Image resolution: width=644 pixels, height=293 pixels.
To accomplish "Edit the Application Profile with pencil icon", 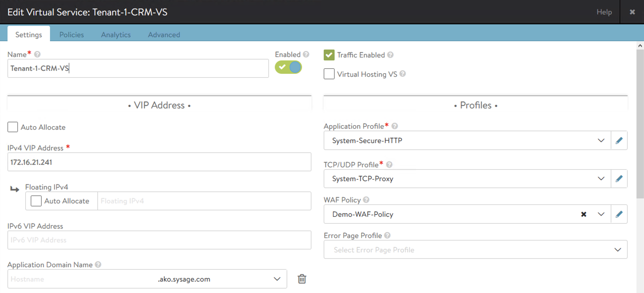I will [x=619, y=141].
